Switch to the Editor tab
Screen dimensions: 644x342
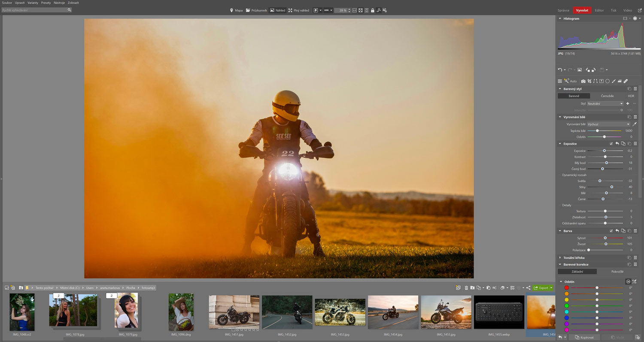[x=599, y=10]
